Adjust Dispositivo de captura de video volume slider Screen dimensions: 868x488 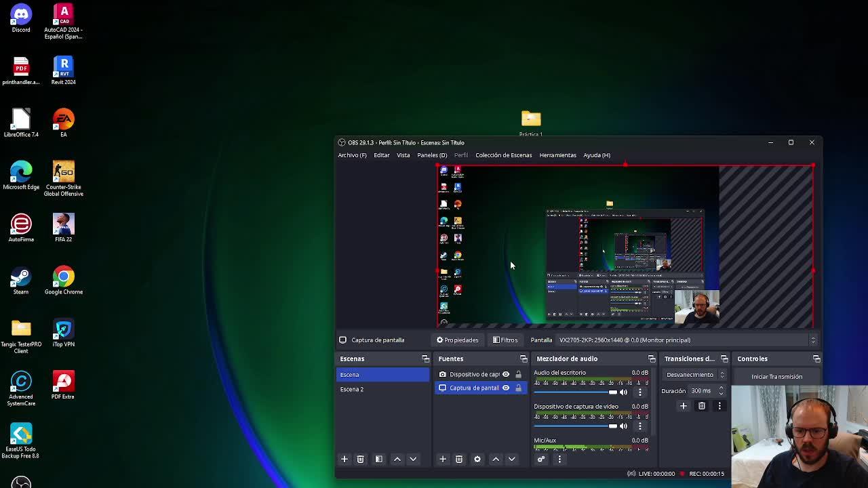coord(576,426)
